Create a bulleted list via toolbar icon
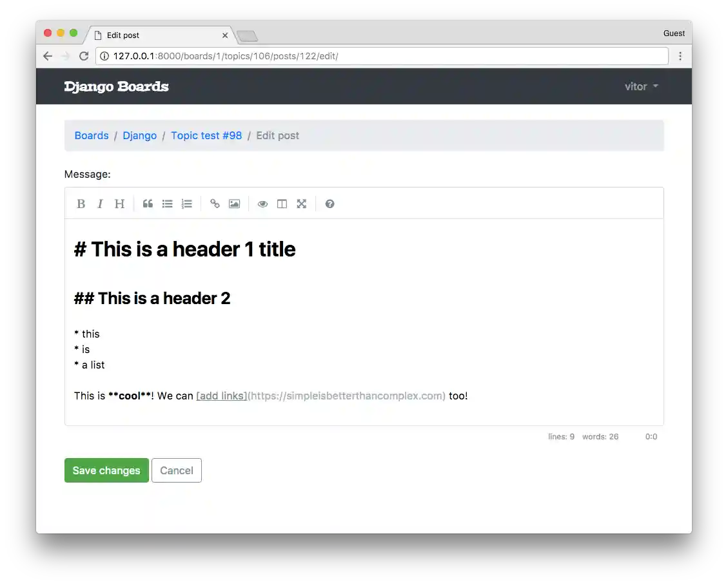Screen dimensions: 728x585 167,204
